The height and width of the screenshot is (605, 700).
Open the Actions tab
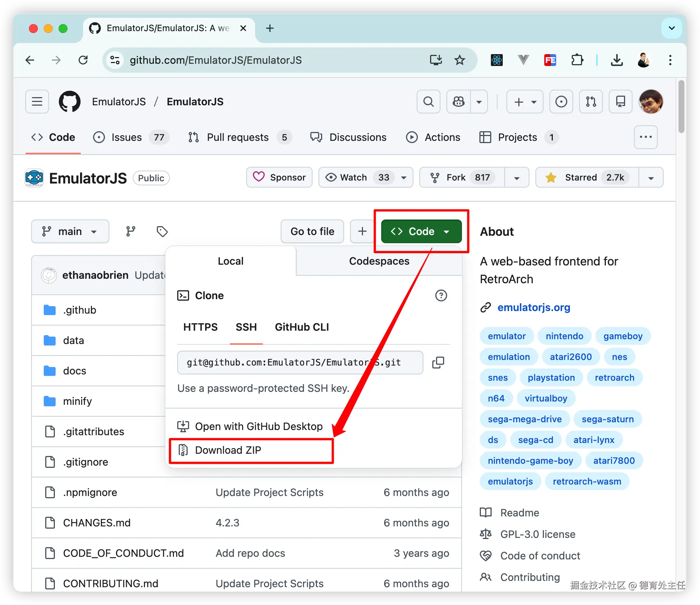point(433,137)
